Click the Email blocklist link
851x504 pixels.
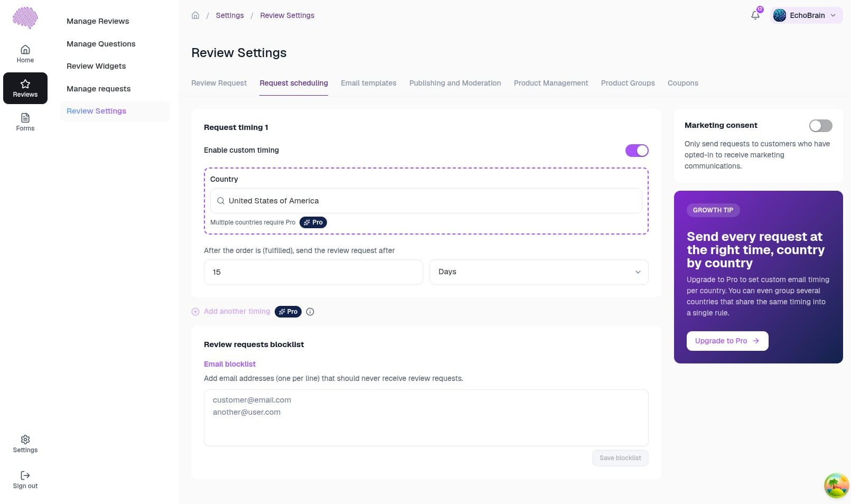(230, 364)
